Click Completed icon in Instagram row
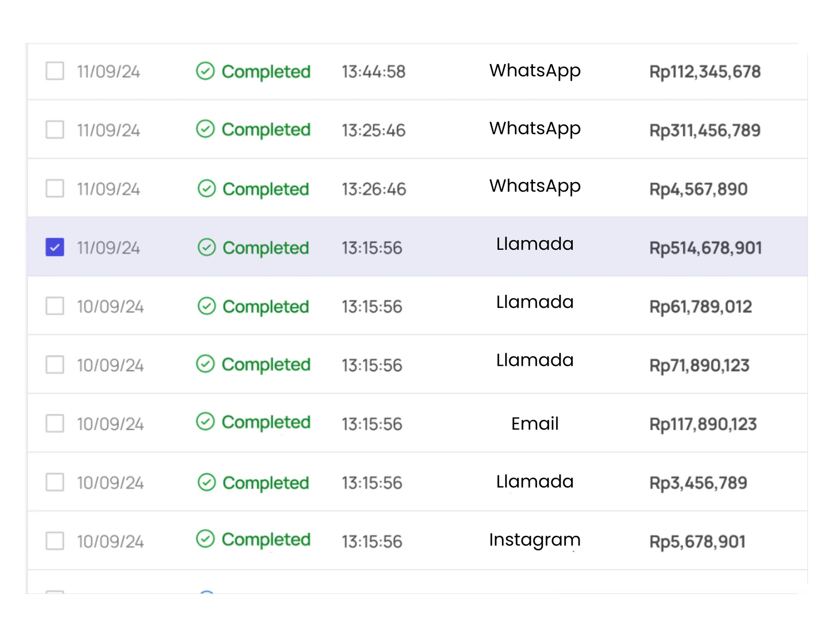This screenshot has height=638, width=840. tap(205, 539)
